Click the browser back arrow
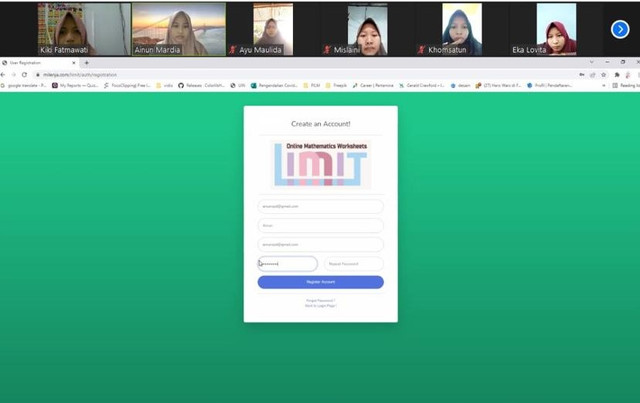This screenshot has width=640, height=403. pos(5,74)
